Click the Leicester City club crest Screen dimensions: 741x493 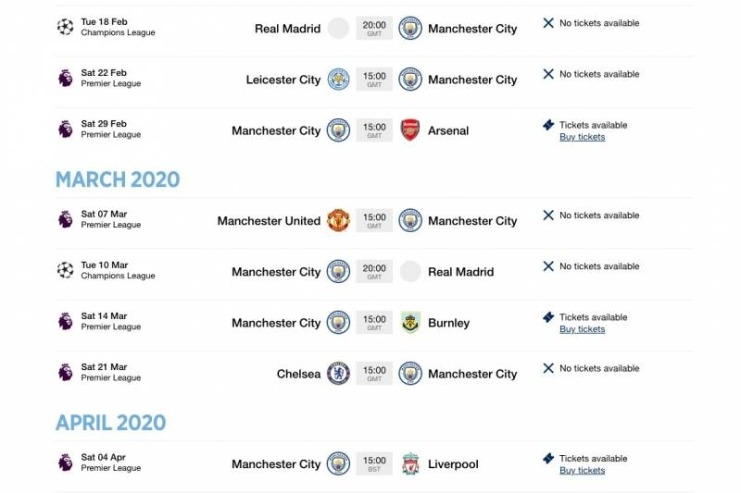[x=338, y=79]
